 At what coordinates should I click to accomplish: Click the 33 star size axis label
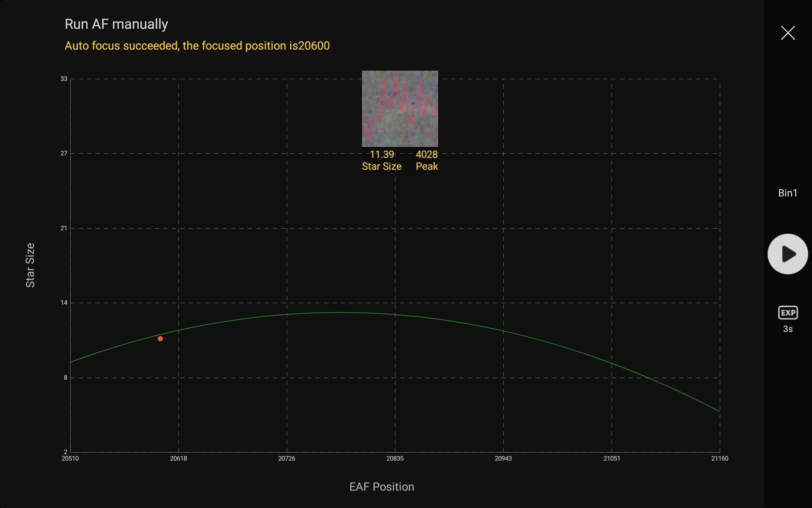(64, 79)
